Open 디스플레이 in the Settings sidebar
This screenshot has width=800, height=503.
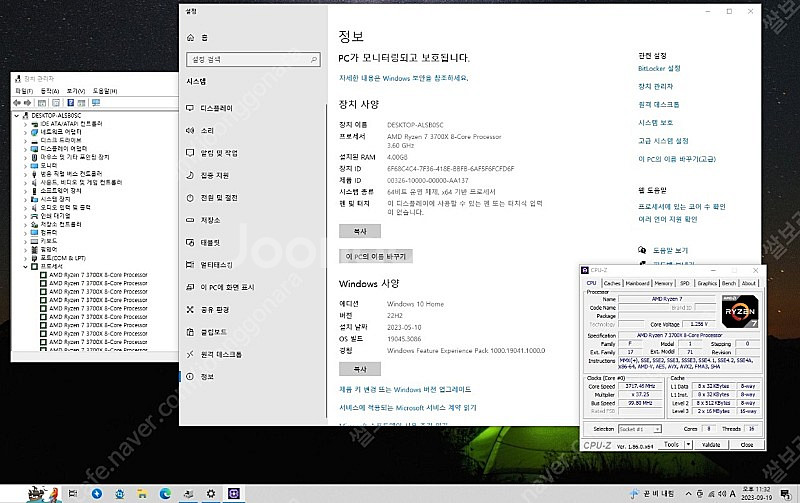[216, 108]
